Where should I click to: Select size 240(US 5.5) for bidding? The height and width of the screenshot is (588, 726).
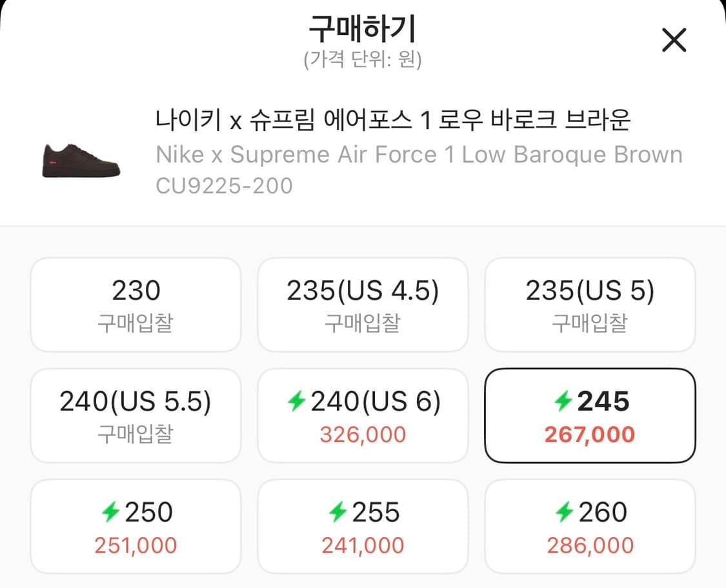(136, 415)
